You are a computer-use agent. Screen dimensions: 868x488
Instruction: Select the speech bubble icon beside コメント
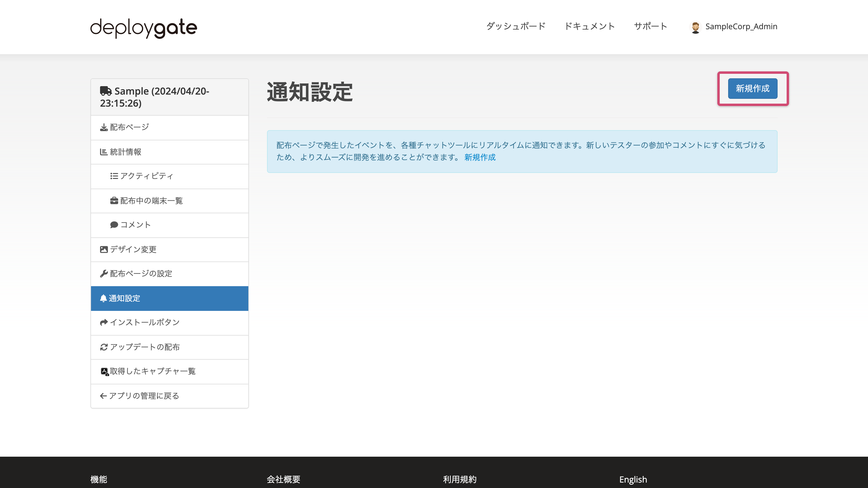(x=114, y=225)
